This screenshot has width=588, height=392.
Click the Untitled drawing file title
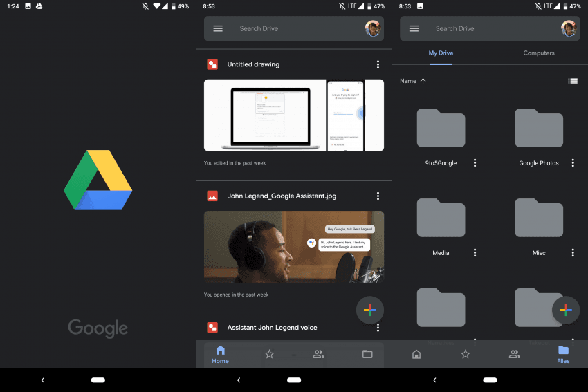pyautogui.click(x=253, y=64)
